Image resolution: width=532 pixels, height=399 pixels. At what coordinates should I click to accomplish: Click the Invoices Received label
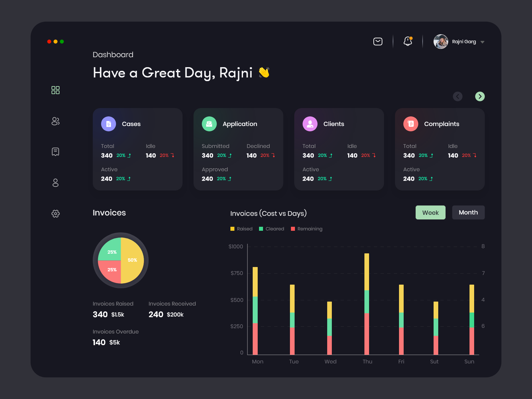(172, 304)
